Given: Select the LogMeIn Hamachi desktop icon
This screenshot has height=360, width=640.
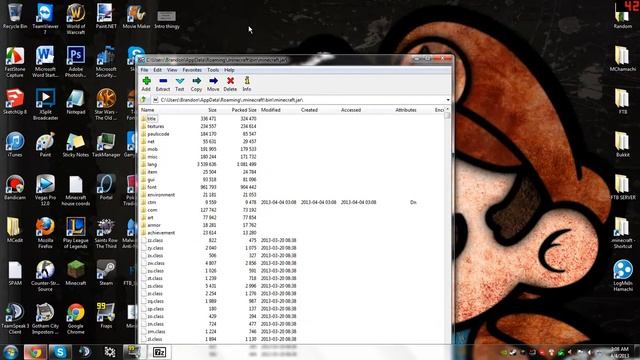Looking at the screenshot, I should (622, 275).
